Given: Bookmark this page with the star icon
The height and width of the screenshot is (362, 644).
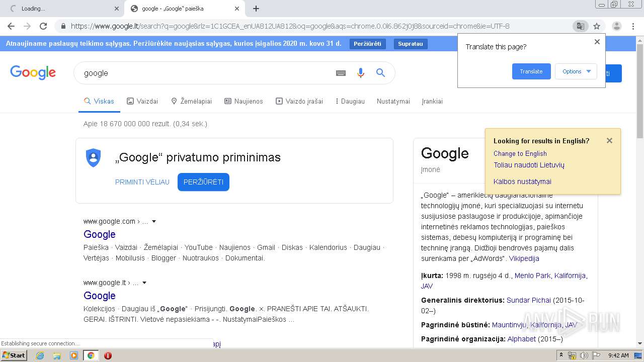Looking at the screenshot, I should (x=597, y=26).
